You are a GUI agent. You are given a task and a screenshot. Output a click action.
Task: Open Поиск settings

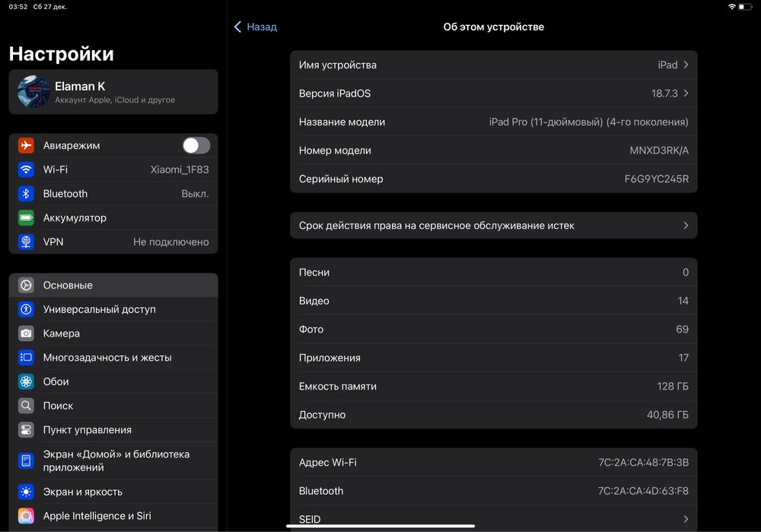(113, 406)
